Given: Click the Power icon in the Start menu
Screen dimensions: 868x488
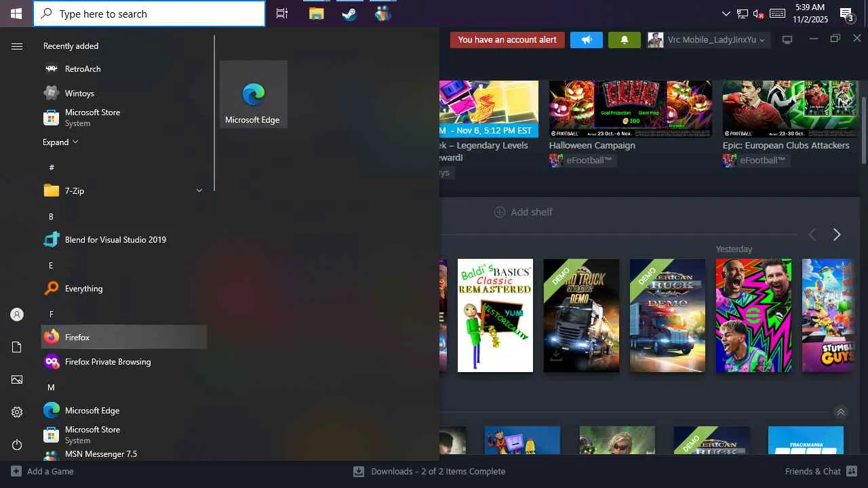Looking at the screenshot, I should click(x=17, y=445).
